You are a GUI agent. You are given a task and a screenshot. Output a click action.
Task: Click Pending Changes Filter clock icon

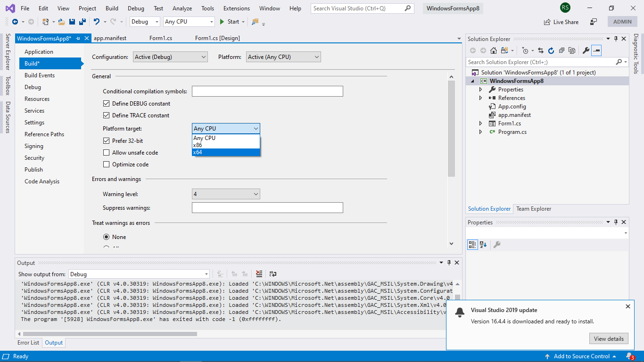525,50
